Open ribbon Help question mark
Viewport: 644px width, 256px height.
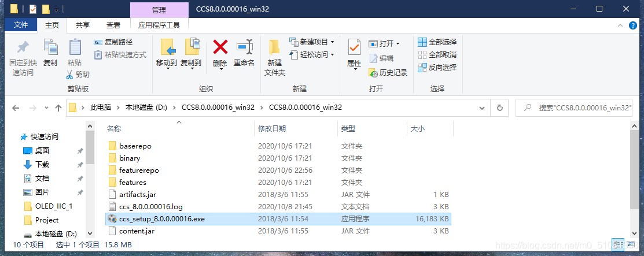point(633,25)
